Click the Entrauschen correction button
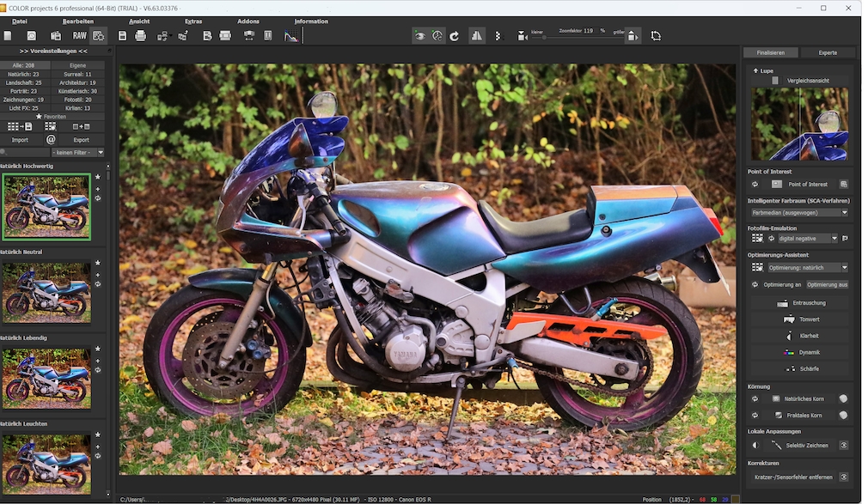This screenshot has width=868, height=504. click(799, 302)
